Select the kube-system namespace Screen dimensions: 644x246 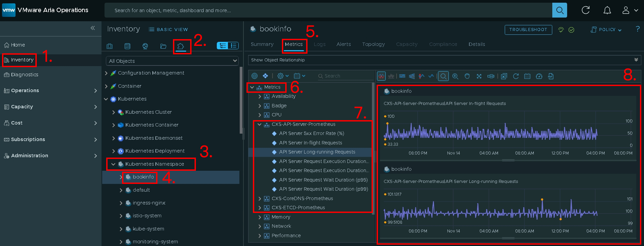(148, 229)
